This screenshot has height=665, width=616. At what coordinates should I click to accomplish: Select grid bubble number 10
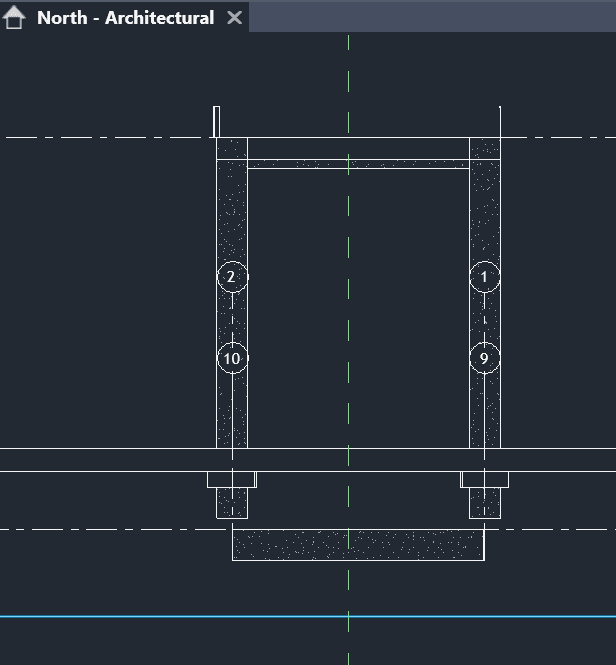[232, 358]
